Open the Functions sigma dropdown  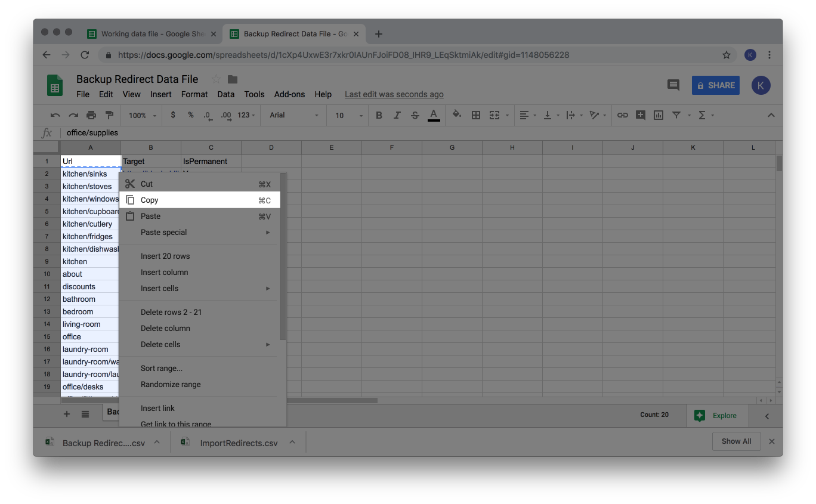coord(706,115)
